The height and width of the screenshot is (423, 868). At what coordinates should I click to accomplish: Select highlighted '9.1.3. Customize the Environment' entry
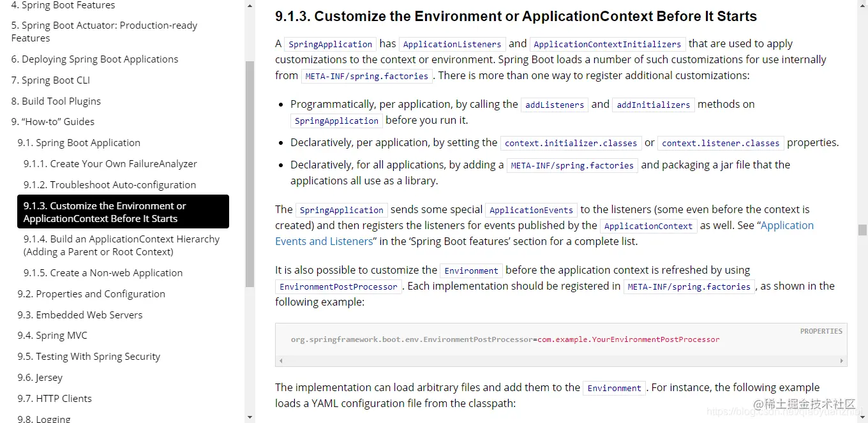click(123, 212)
